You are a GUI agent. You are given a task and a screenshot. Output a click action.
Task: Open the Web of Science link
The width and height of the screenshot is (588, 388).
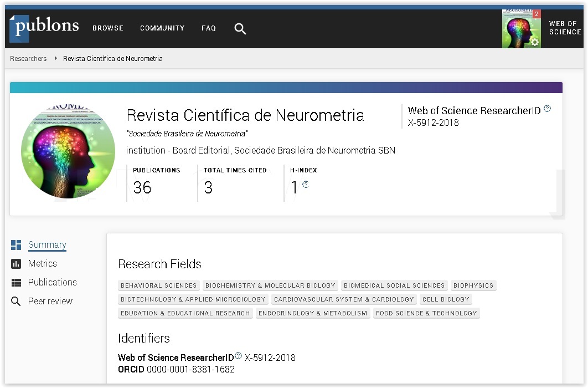click(565, 28)
